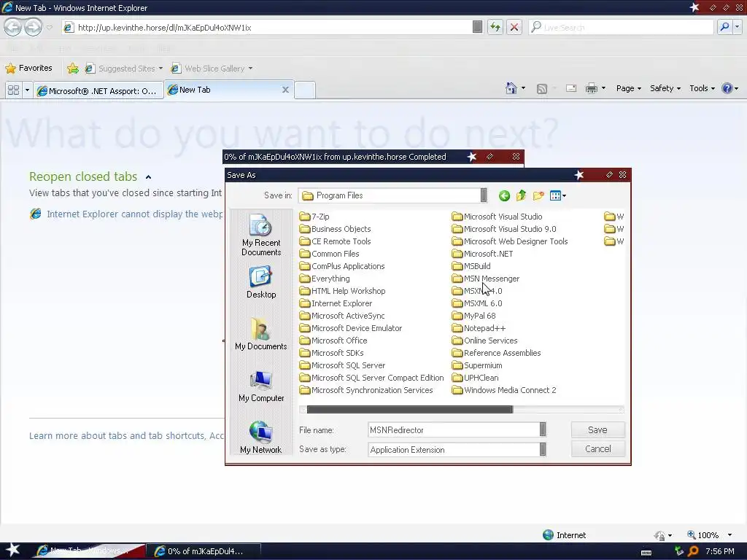This screenshot has height=560, width=747.
Task: Open the Save as type combo box
Action: coord(457,449)
